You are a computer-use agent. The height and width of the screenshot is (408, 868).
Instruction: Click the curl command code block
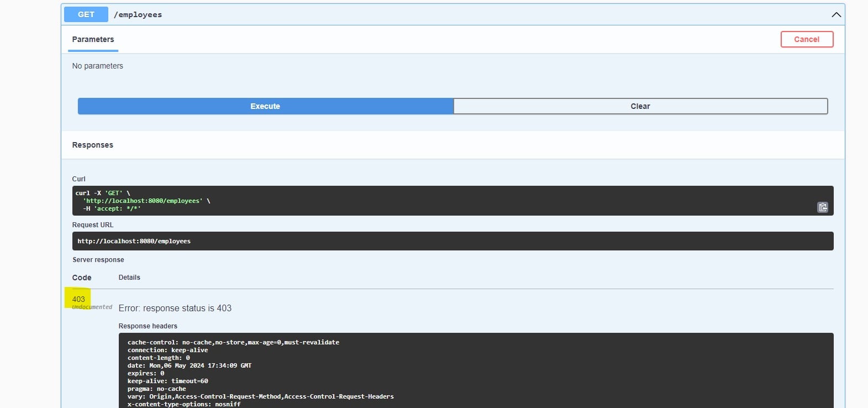coord(453,201)
